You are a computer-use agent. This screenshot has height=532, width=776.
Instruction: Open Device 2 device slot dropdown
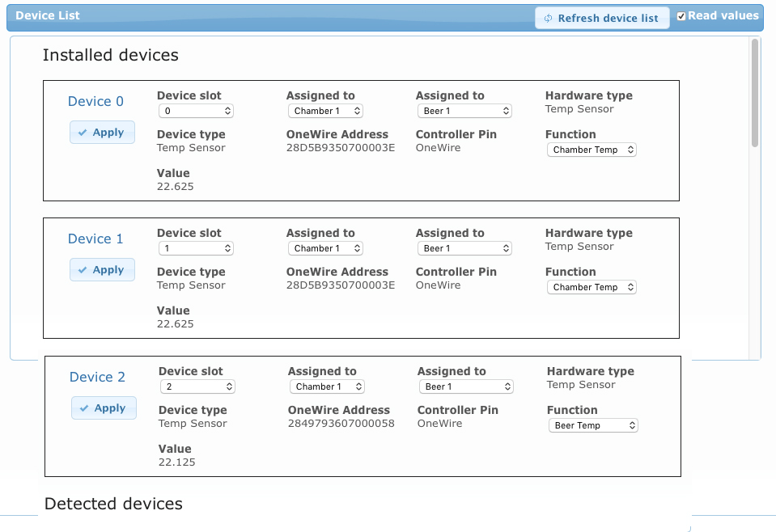[x=197, y=386]
